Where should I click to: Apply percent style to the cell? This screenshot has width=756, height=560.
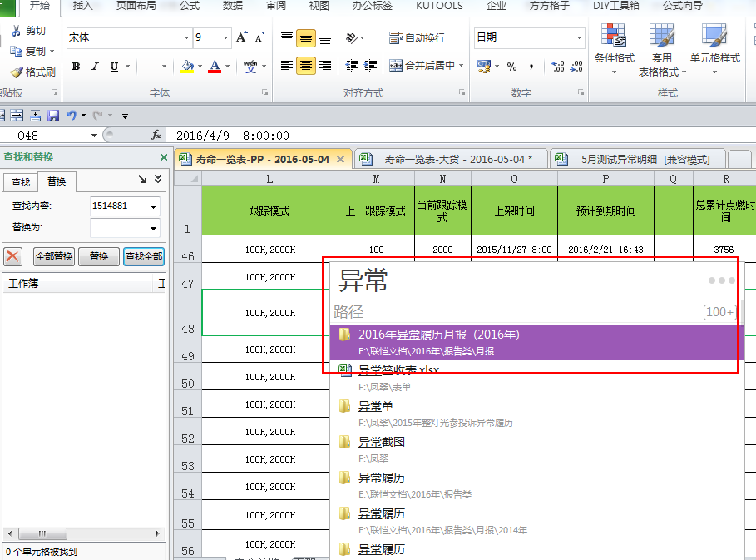click(512, 67)
